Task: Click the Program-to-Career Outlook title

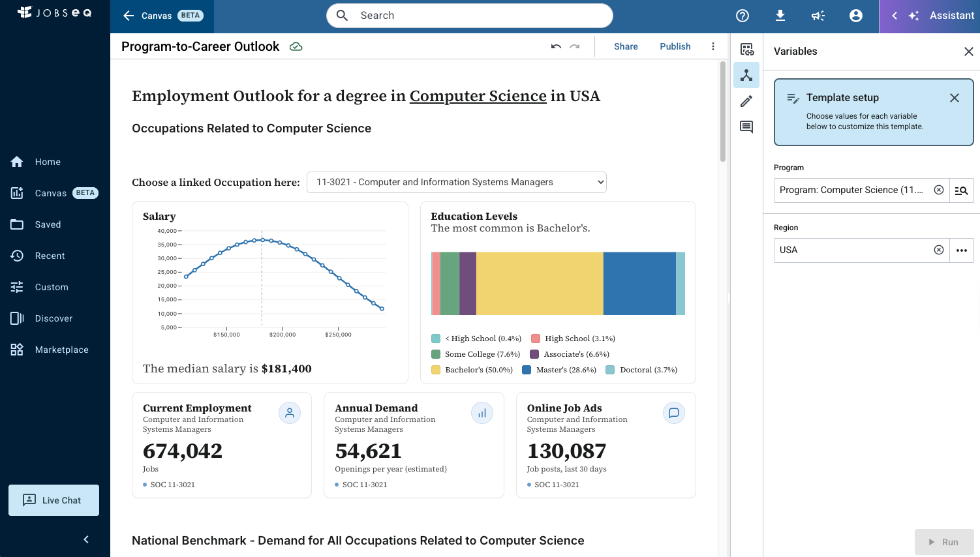Action: [x=200, y=46]
